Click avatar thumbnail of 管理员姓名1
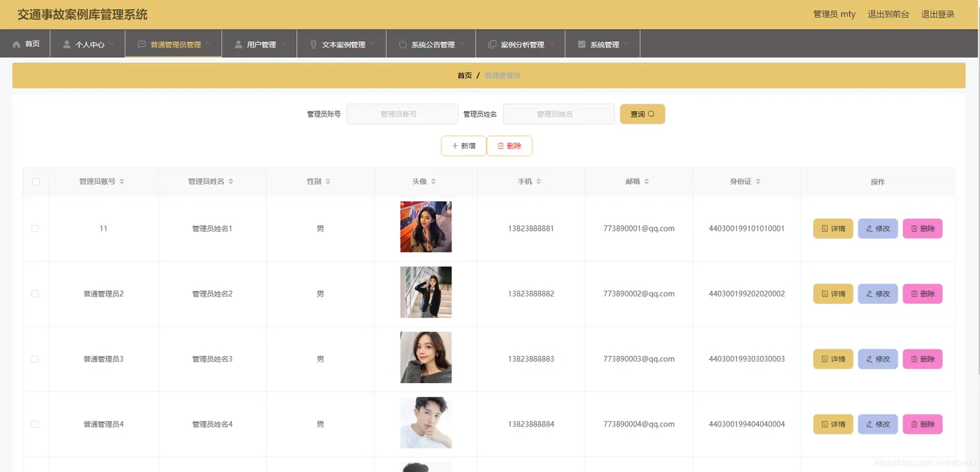This screenshot has height=472, width=980. [426, 227]
